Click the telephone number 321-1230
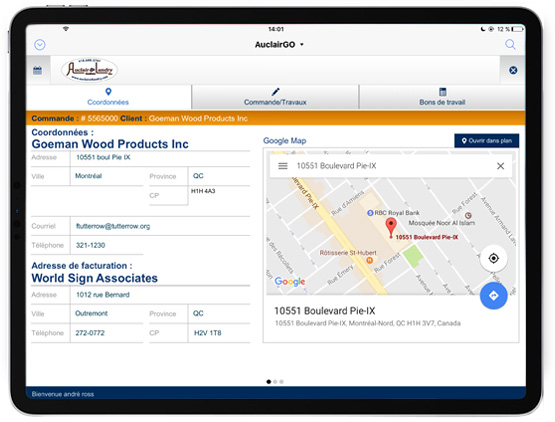 pyautogui.click(x=91, y=245)
